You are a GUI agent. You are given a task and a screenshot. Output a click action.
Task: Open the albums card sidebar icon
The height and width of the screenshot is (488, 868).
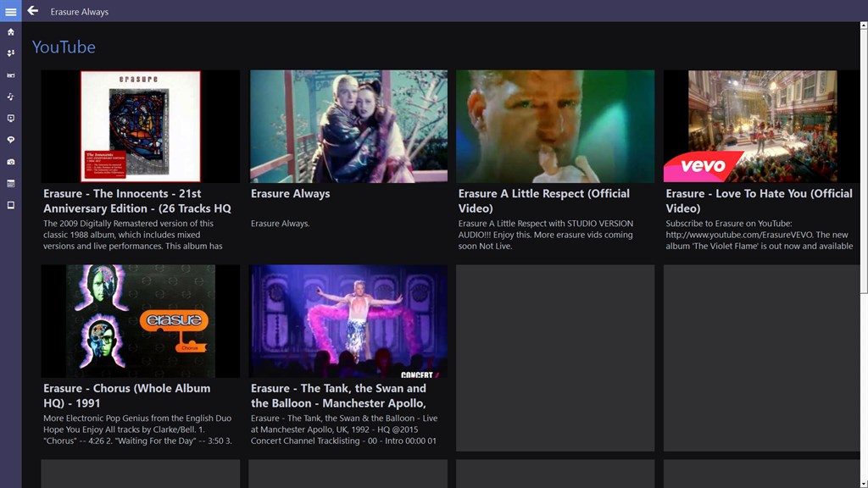[10, 75]
